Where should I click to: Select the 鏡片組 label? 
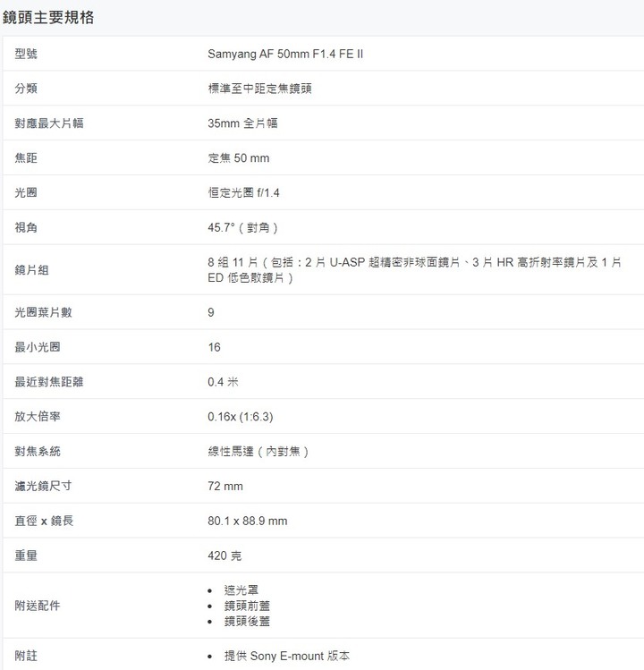point(31,270)
